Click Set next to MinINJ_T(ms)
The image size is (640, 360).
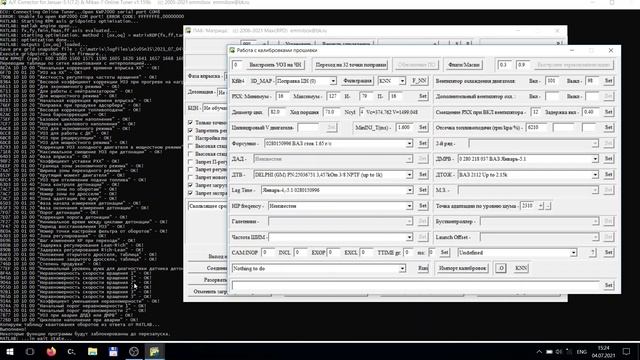tap(423, 128)
